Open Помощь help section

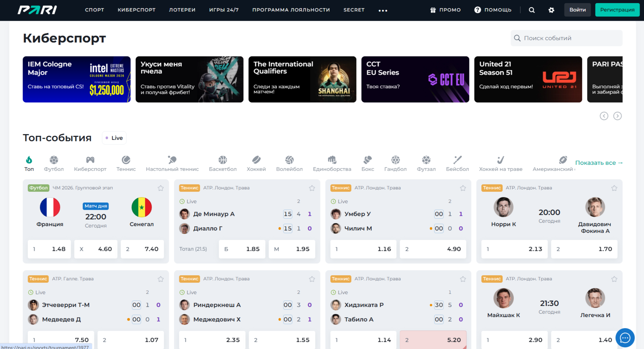click(493, 10)
